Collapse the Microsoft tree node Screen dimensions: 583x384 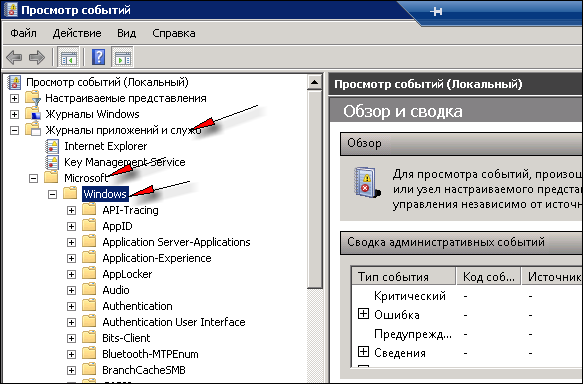pyautogui.click(x=33, y=178)
